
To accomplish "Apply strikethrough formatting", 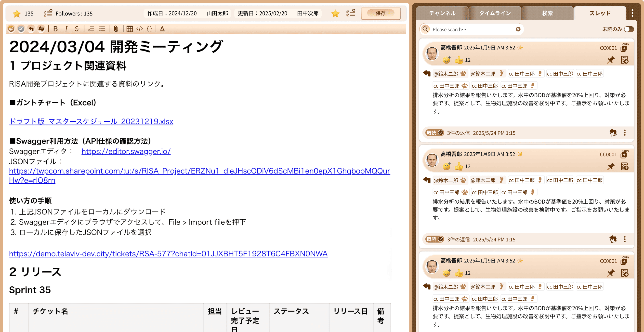I will (x=77, y=29).
